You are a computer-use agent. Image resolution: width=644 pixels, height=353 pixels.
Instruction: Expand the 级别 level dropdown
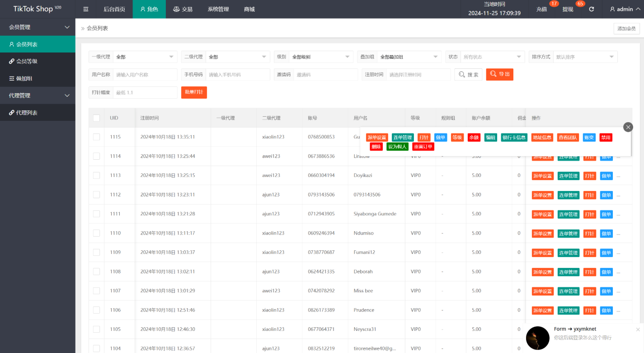point(320,57)
